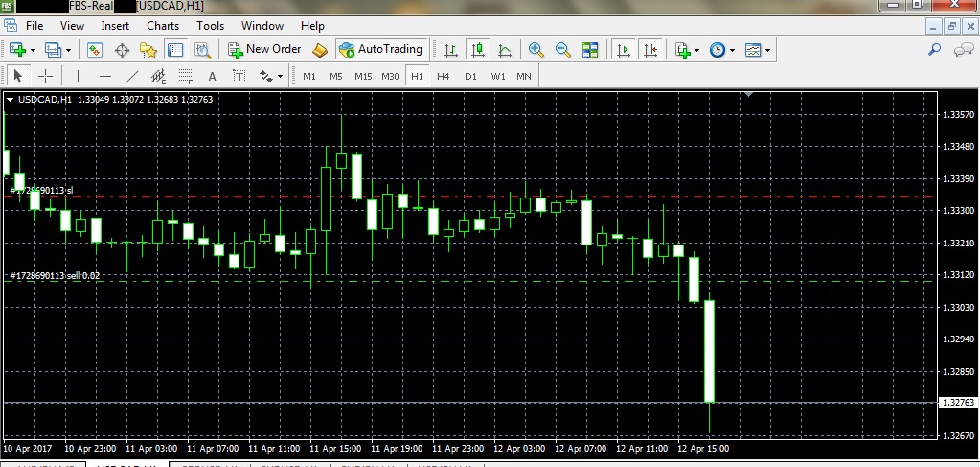This screenshot has height=467, width=980.
Task: Select the Text tool A icon
Action: click(212, 77)
